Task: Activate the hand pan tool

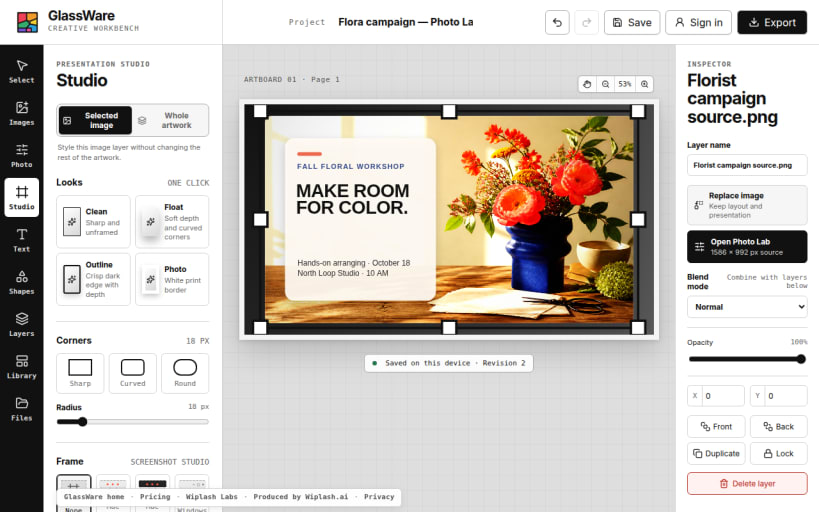Action: point(587,84)
